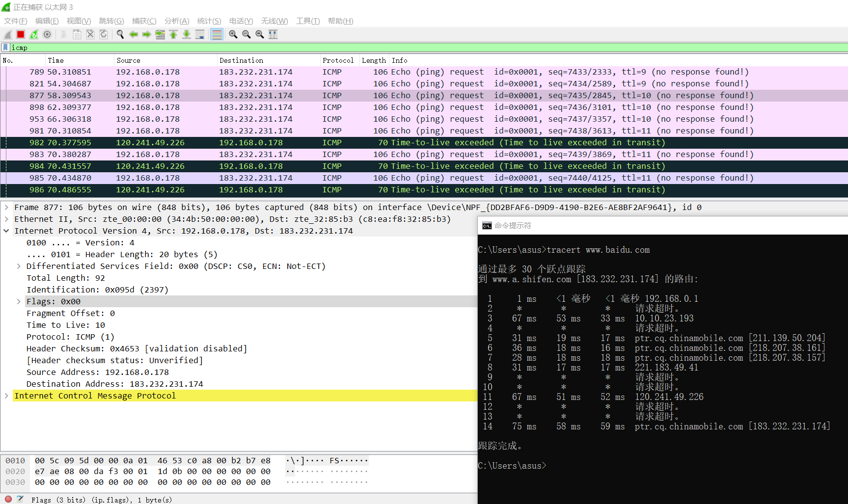Open the 文件(F) menu
The height and width of the screenshot is (504, 848).
click(16, 21)
